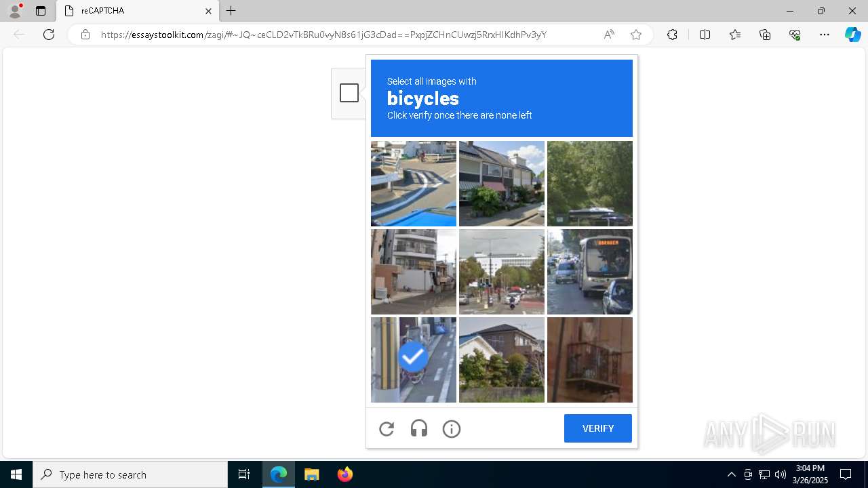Open Settings and more ellipsis menu
The image size is (868, 488).
click(825, 35)
